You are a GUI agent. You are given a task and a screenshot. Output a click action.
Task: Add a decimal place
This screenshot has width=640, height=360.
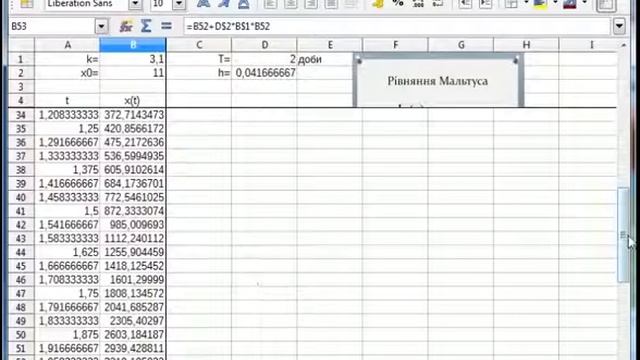[418, 4]
